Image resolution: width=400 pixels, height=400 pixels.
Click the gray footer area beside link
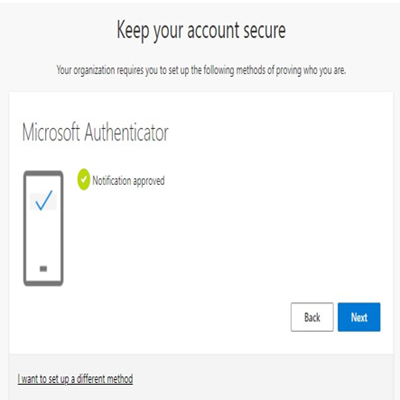(263, 378)
